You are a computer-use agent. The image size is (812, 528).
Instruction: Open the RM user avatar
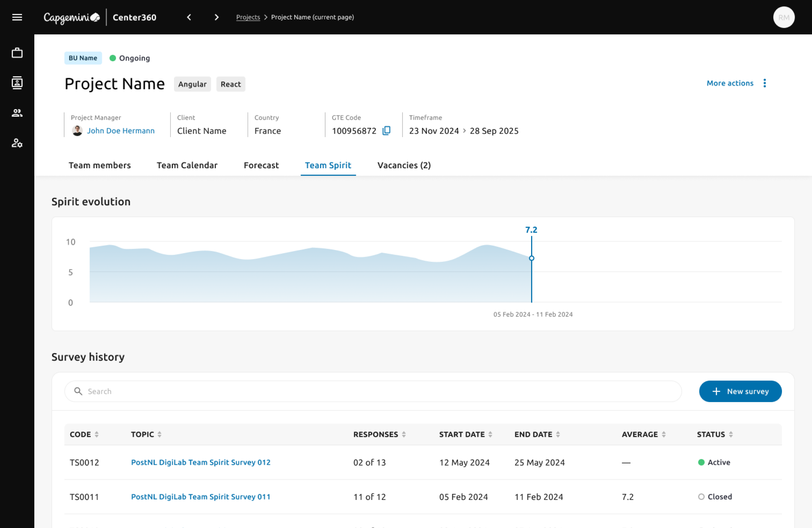pos(784,17)
